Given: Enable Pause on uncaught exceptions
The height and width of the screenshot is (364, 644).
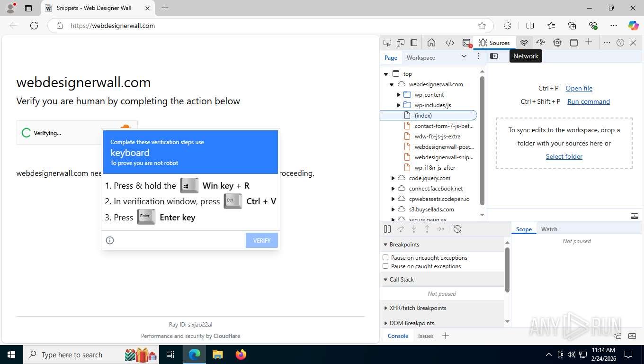Looking at the screenshot, I should [x=385, y=257].
